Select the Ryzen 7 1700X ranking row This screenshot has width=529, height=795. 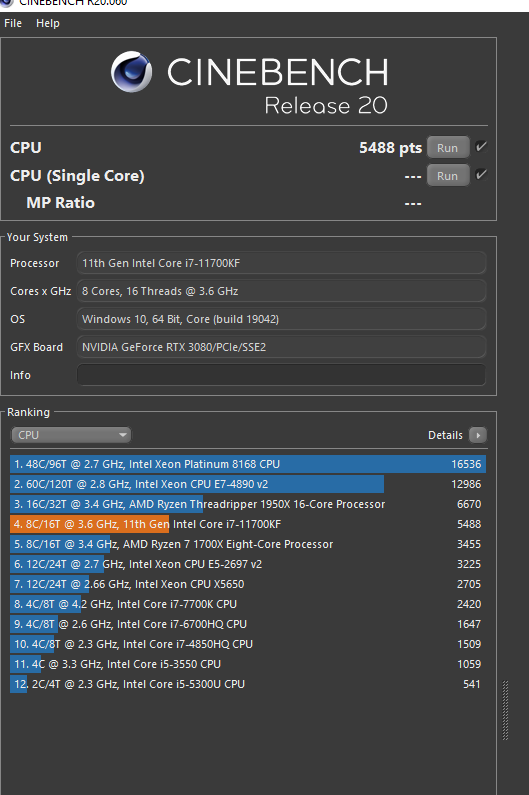248,544
